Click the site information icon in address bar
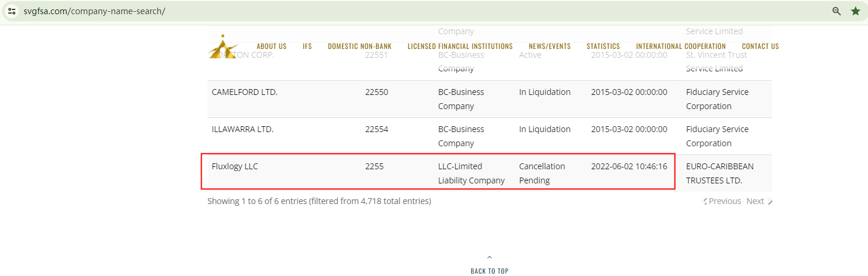The width and height of the screenshot is (868, 276). point(12,11)
